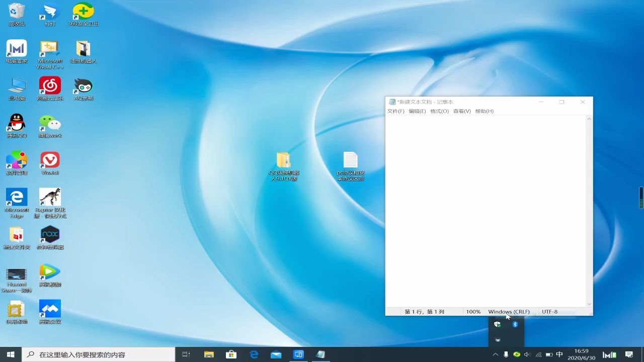Viewport: 644px width, 362px height.
Task: Select the 电脑管家 desktop shortcut
Action: tap(17, 52)
